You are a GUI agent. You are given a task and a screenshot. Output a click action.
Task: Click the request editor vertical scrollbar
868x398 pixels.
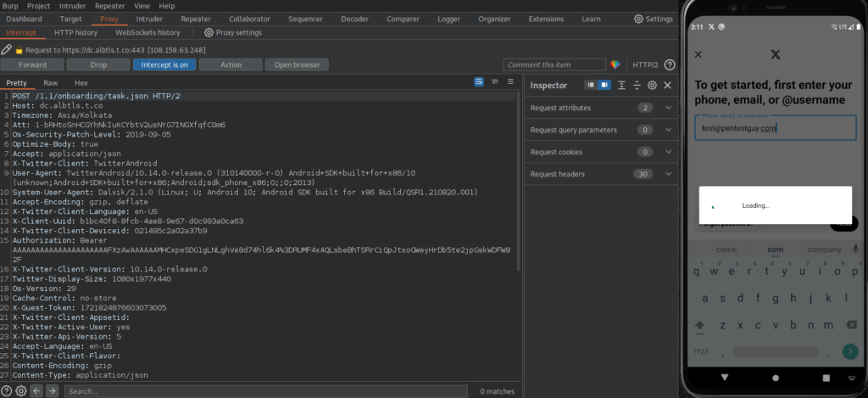(519, 181)
